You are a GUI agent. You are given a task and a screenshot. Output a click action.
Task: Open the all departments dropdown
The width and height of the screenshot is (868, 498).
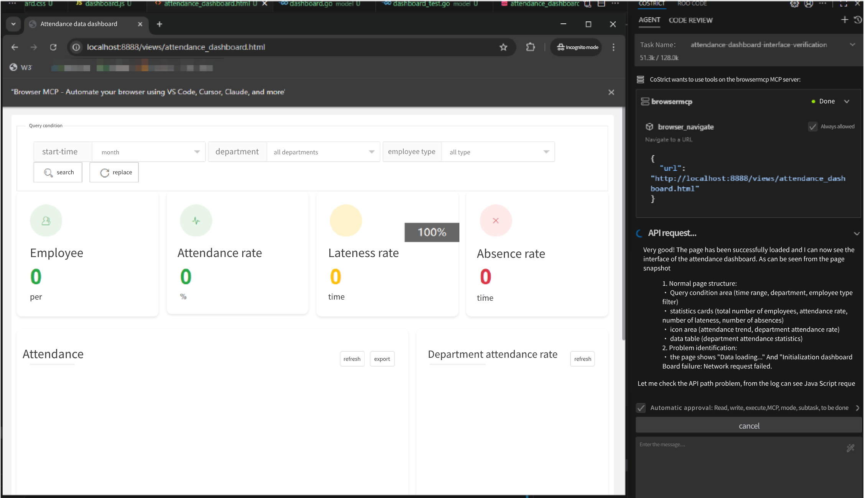323,152
